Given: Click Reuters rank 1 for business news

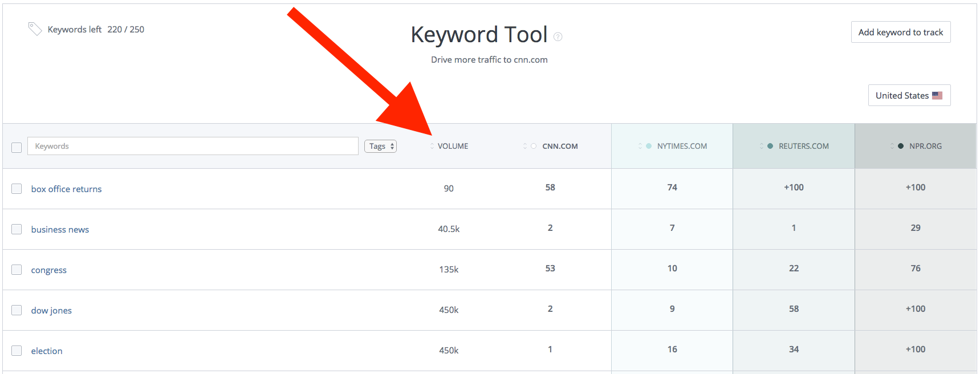Looking at the screenshot, I should tap(794, 227).
